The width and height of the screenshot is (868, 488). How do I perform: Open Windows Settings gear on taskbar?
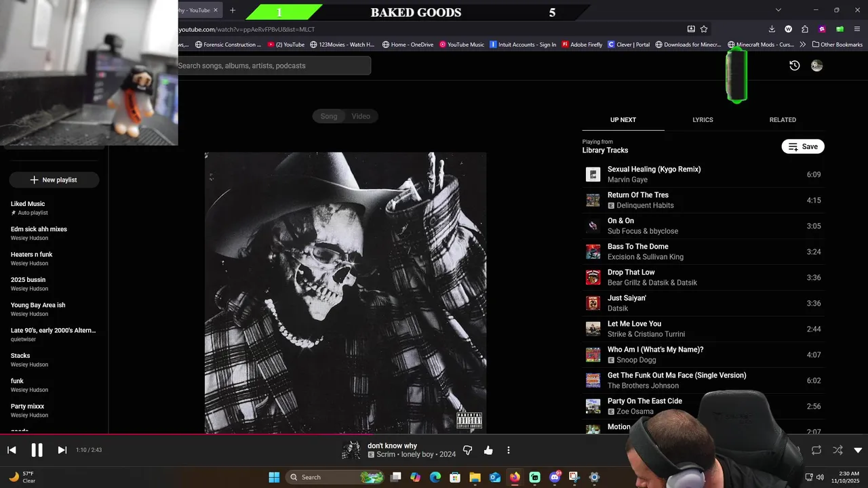595,477
